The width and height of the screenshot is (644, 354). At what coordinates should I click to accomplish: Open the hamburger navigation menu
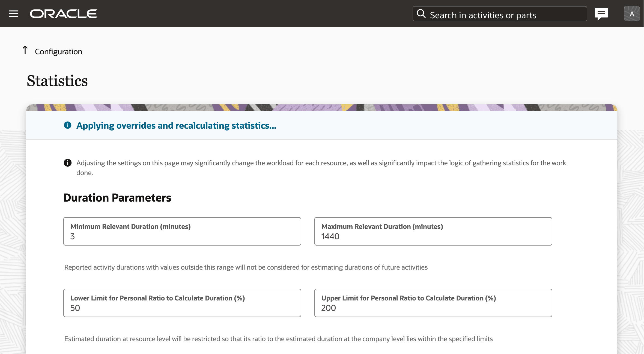click(14, 14)
